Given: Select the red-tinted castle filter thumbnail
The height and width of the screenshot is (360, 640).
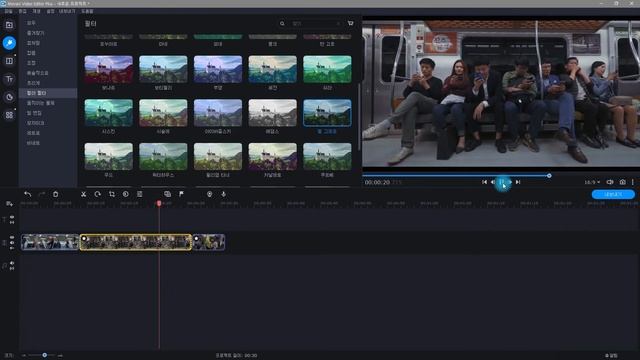Looking at the screenshot, I should tap(108, 69).
